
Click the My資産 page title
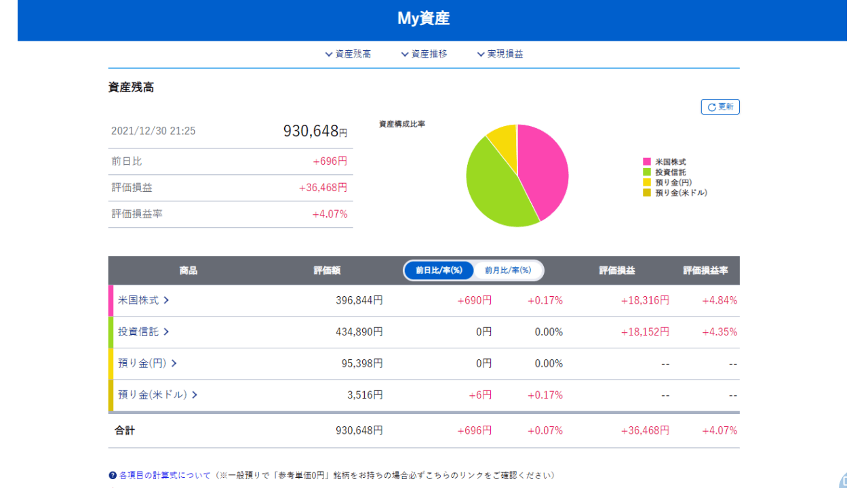(423, 19)
